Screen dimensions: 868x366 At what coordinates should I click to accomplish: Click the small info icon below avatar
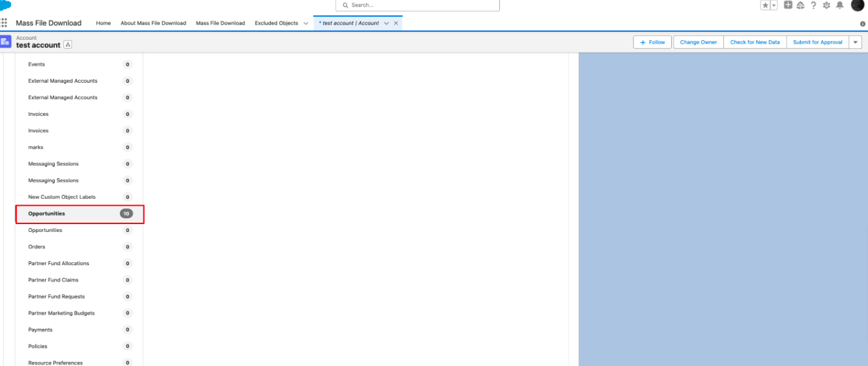863,23
